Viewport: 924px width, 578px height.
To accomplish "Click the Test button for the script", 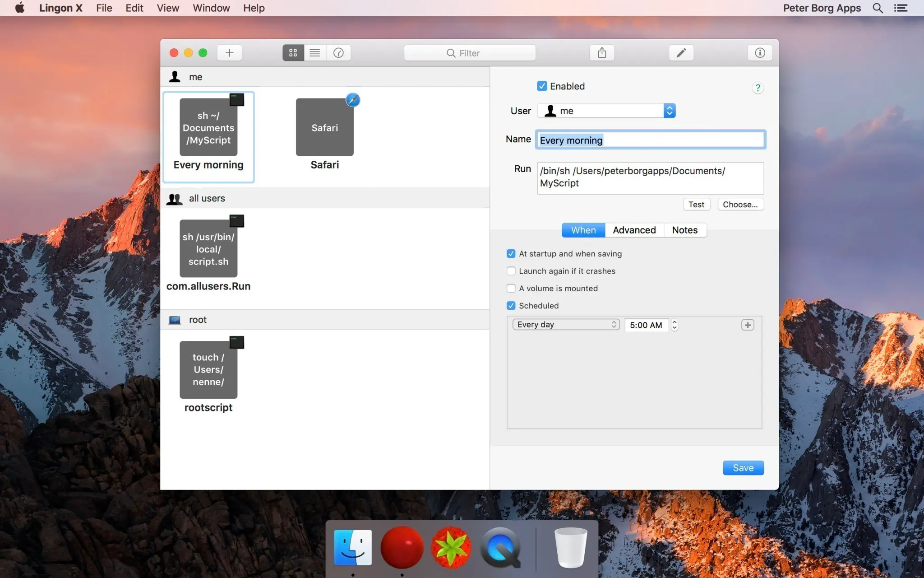I will coord(696,205).
